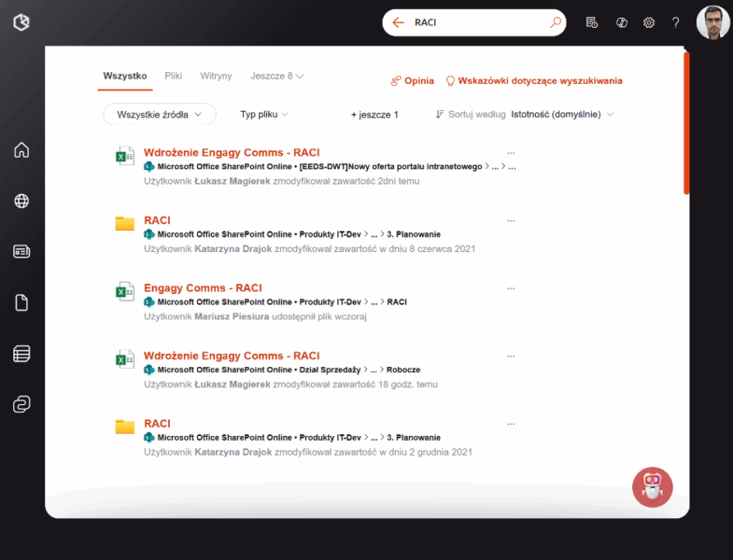This screenshot has height=560, width=733.
Task: Open the news icon in sidebar
Action: pyautogui.click(x=21, y=252)
